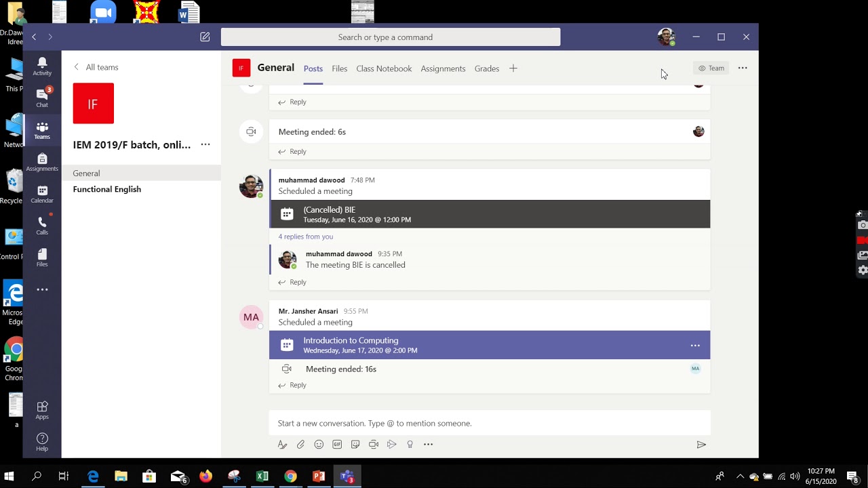Screen dimensions: 868x488
Task: Open Chrome from the taskbar
Action: pos(290,476)
